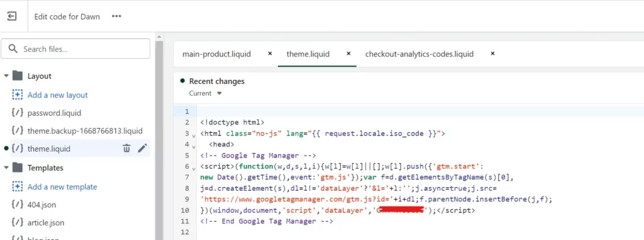Click the liquid file icon beside password.liquid
This screenshot has width=644, height=240.
pos(17,113)
